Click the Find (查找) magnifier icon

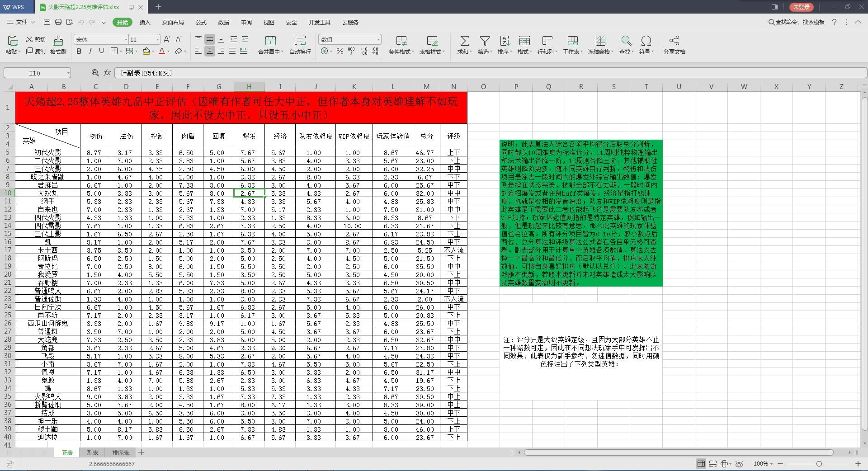pos(626,41)
